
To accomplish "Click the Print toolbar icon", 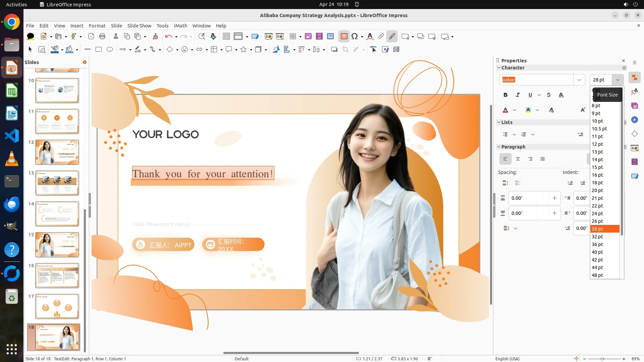I will [102, 37].
